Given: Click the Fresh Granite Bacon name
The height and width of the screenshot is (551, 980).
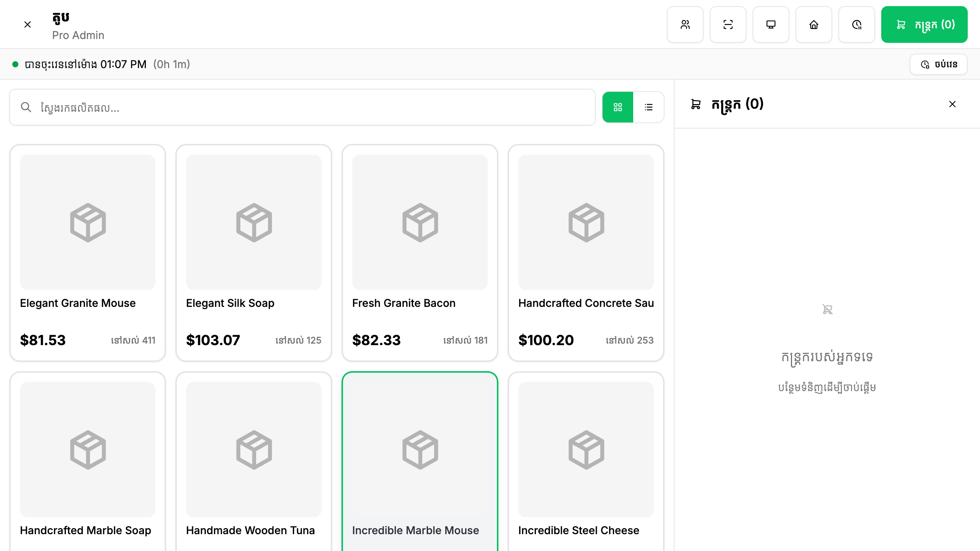Looking at the screenshot, I should pos(404,303).
